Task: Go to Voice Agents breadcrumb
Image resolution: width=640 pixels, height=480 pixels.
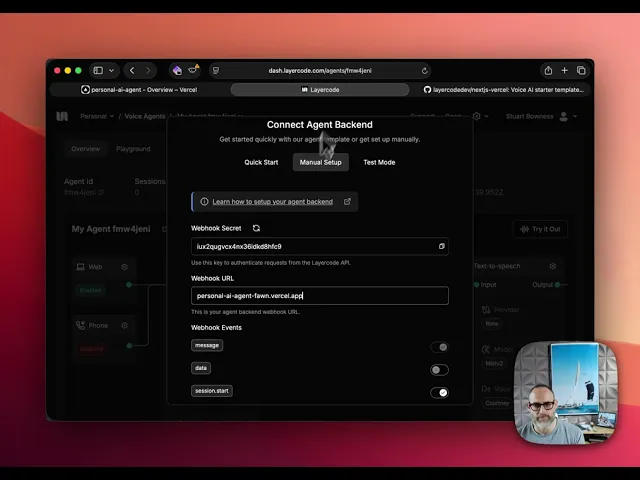Action: (145, 116)
